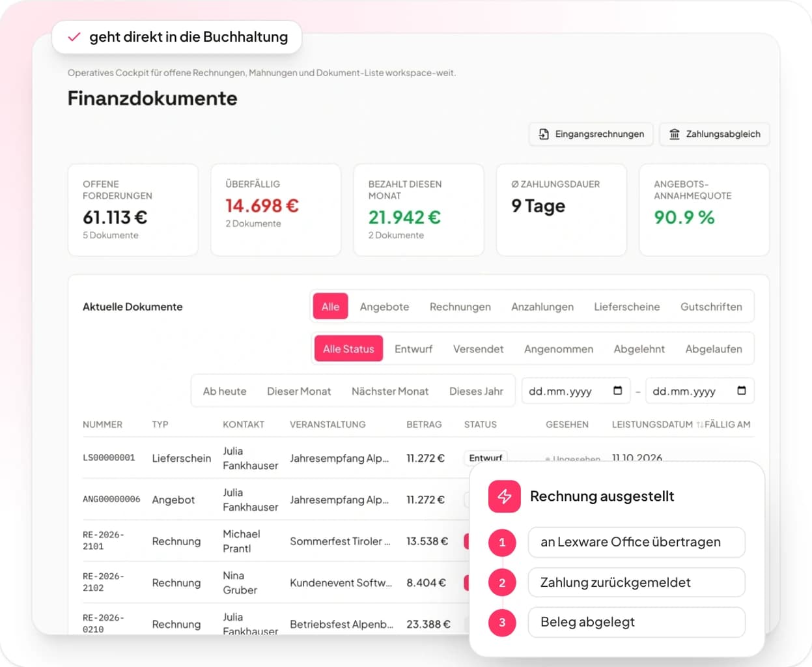Open Angebots-Annahmequote 90.9 % card

click(x=704, y=210)
